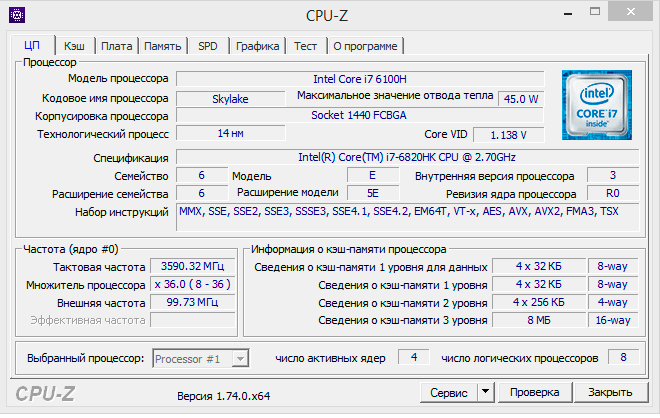This screenshot has height=418, width=660.
Task: Click the level 3 cache size 8 МБ
Action: [539, 320]
